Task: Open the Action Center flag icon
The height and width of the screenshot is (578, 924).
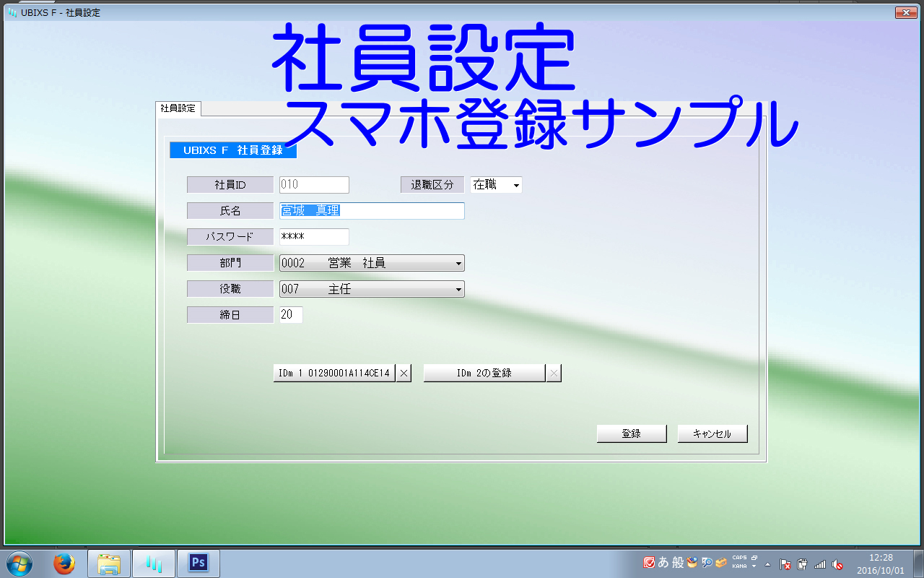Action: point(785,564)
